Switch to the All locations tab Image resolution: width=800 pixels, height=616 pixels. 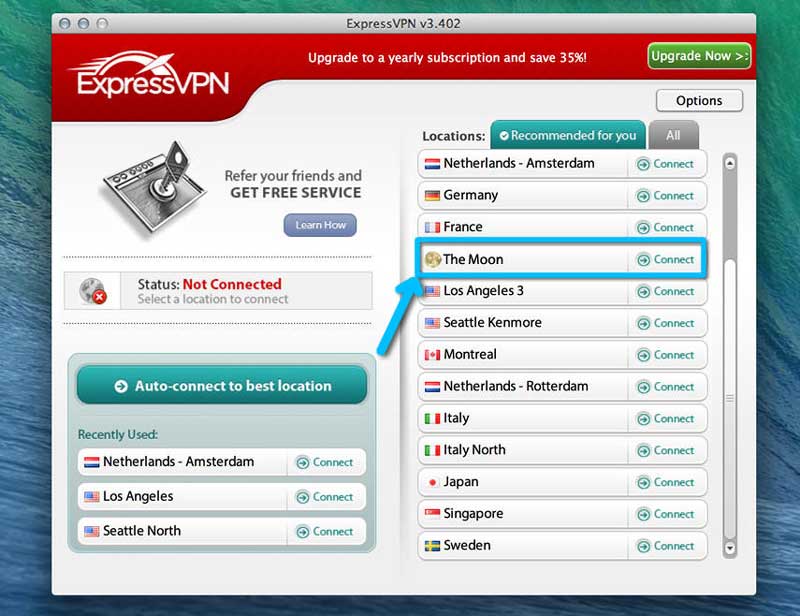[673, 134]
